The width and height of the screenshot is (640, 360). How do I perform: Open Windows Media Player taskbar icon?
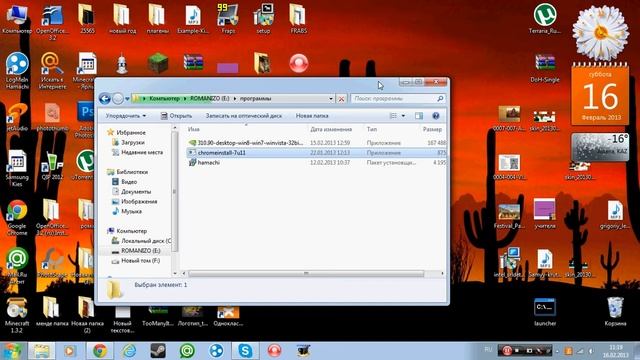tap(70, 351)
